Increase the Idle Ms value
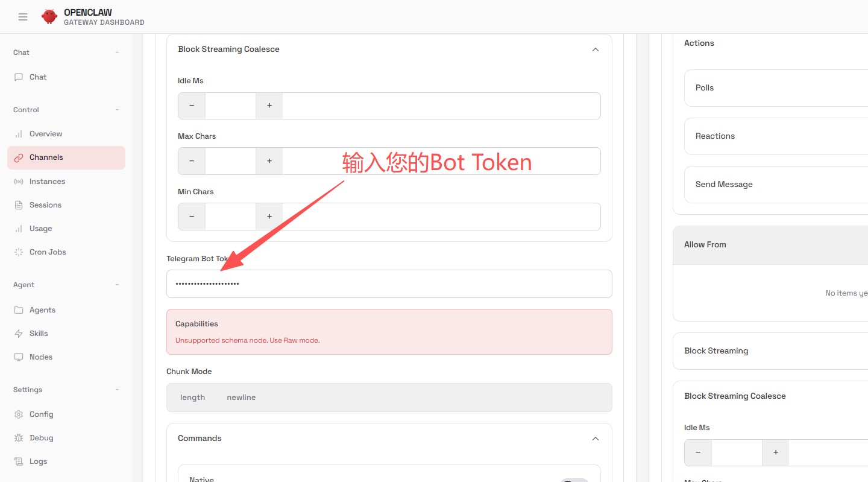The height and width of the screenshot is (482, 868). point(269,106)
